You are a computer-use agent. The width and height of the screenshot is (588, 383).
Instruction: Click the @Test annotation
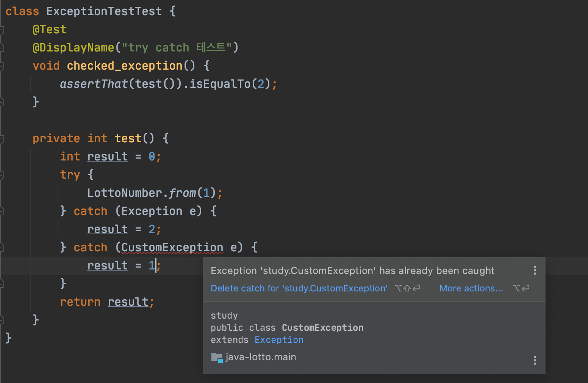(50, 29)
